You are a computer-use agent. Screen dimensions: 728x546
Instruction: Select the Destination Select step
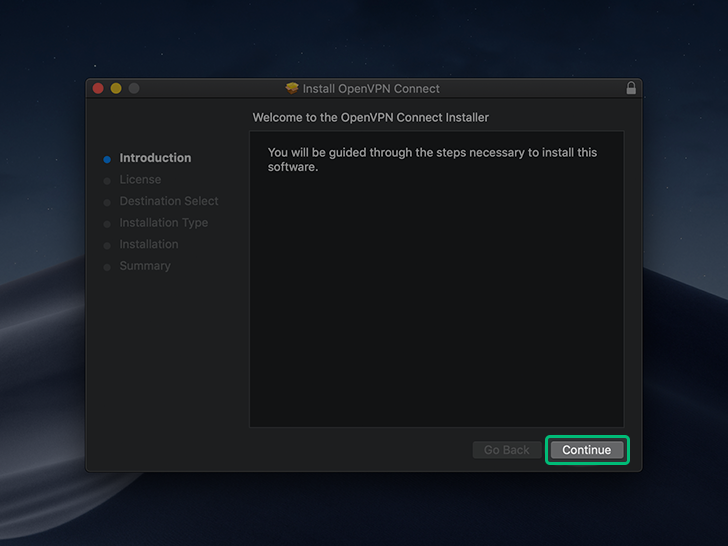(x=169, y=201)
